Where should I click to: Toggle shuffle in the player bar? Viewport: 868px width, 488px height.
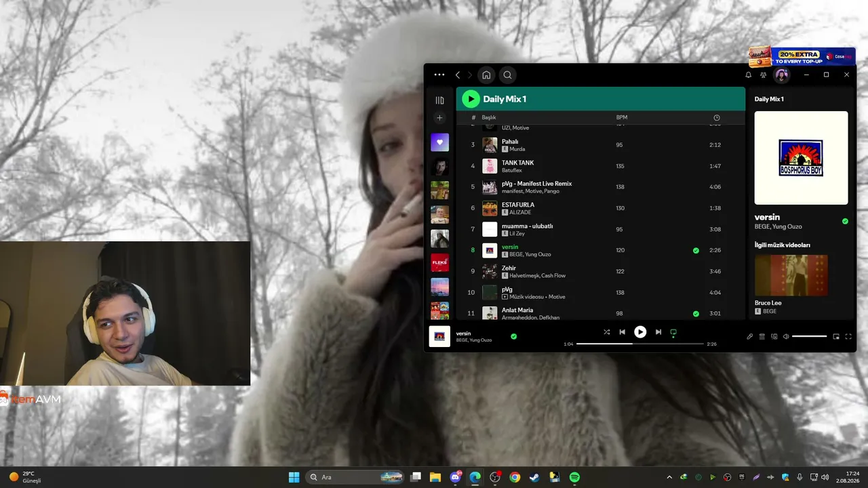[606, 332]
